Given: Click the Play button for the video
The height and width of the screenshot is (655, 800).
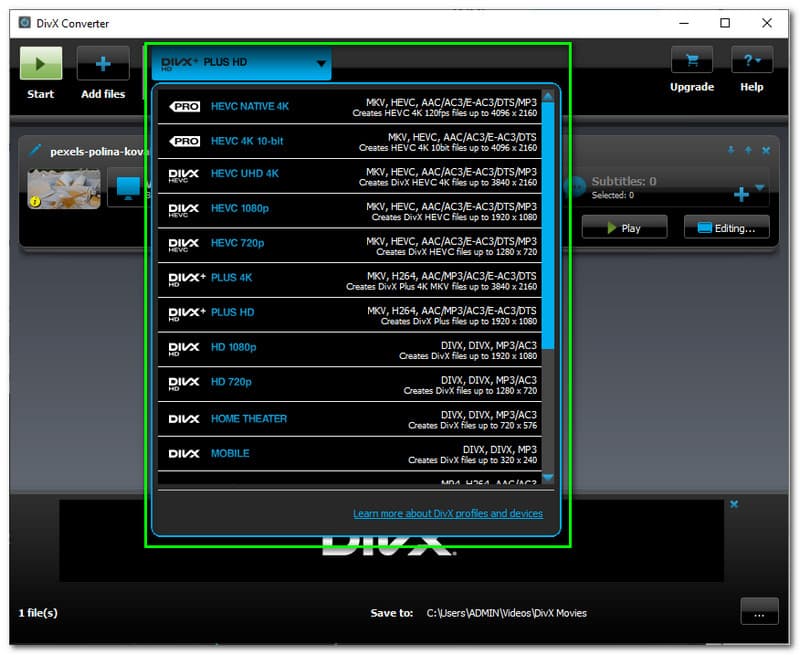Looking at the screenshot, I should click(624, 228).
